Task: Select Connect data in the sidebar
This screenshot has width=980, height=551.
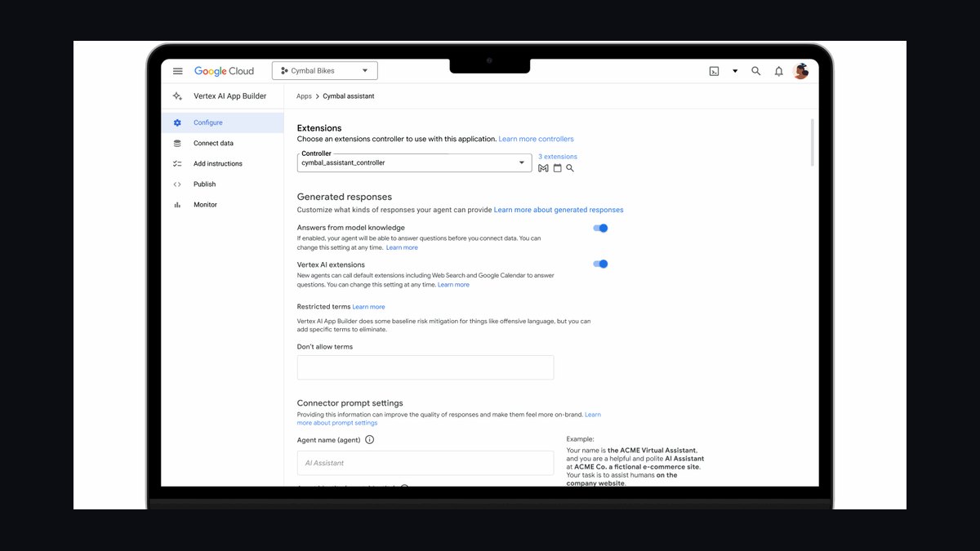Action: pyautogui.click(x=222, y=143)
